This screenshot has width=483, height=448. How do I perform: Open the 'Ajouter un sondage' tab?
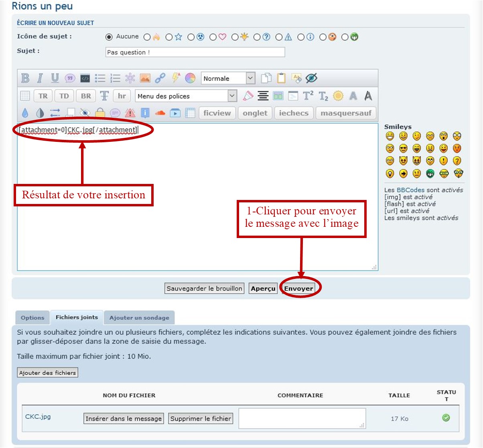click(139, 318)
